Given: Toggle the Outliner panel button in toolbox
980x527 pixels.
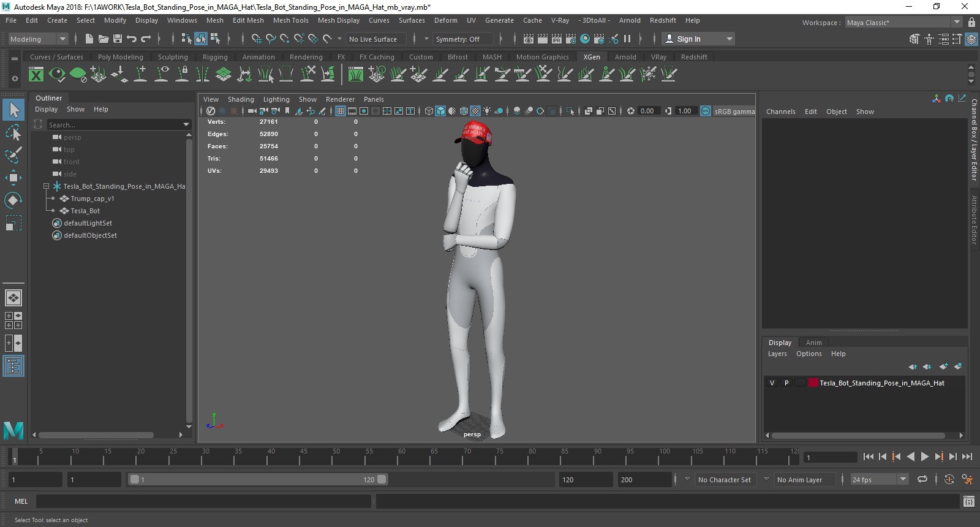Looking at the screenshot, I should point(13,366).
